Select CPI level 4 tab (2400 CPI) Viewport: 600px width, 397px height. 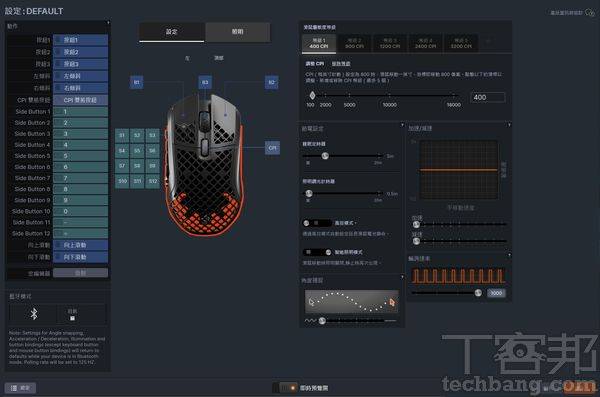(x=426, y=43)
